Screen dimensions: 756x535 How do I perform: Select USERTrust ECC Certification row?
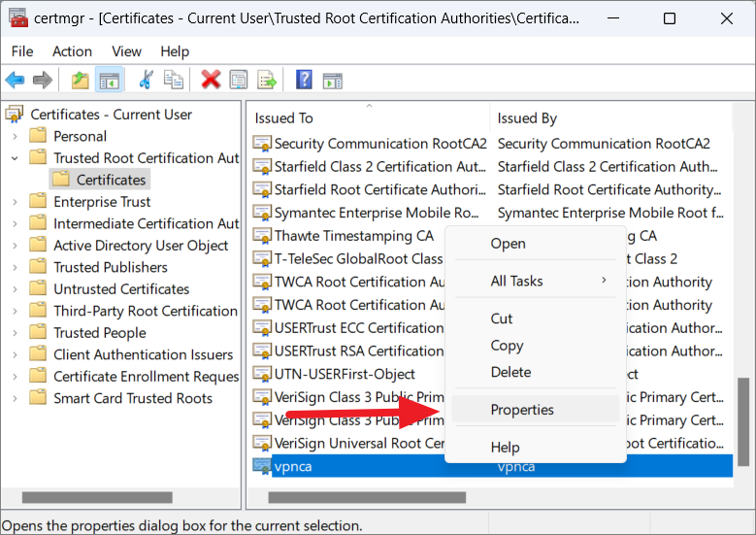pos(347,328)
